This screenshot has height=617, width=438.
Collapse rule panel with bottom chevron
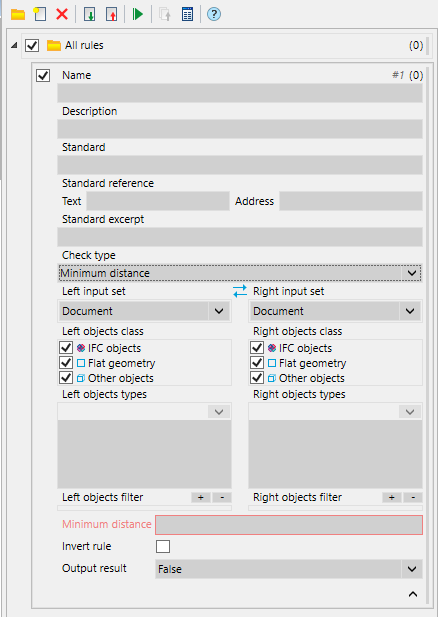click(412, 594)
